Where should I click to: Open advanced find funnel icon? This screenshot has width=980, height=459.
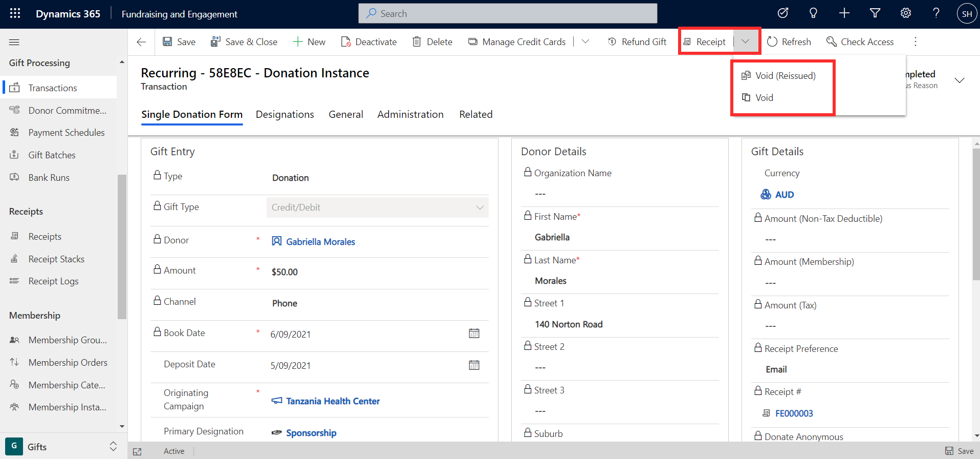pyautogui.click(x=875, y=13)
